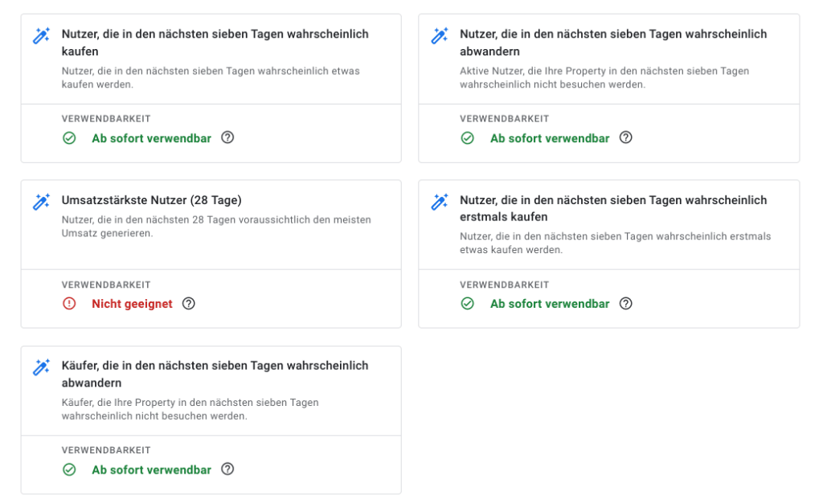Image resolution: width=823 pixels, height=504 pixels.
Task: Click description starting 'Käufer, die Ihre Property'
Action: (x=190, y=409)
